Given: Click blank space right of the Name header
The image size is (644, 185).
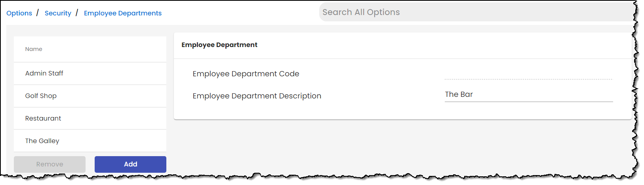Looking at the screenshot, I should (x=111, y=49).
